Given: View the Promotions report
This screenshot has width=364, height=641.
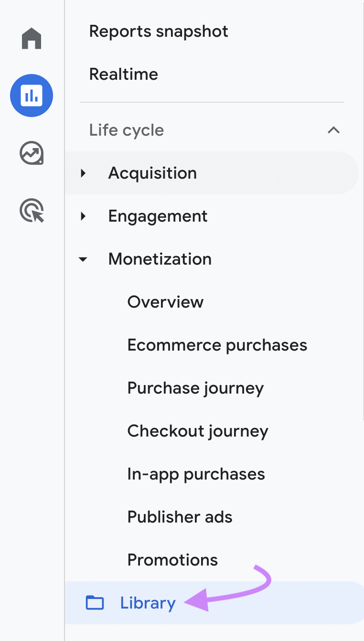Looking at the screenshot, I should click(172, 560).
